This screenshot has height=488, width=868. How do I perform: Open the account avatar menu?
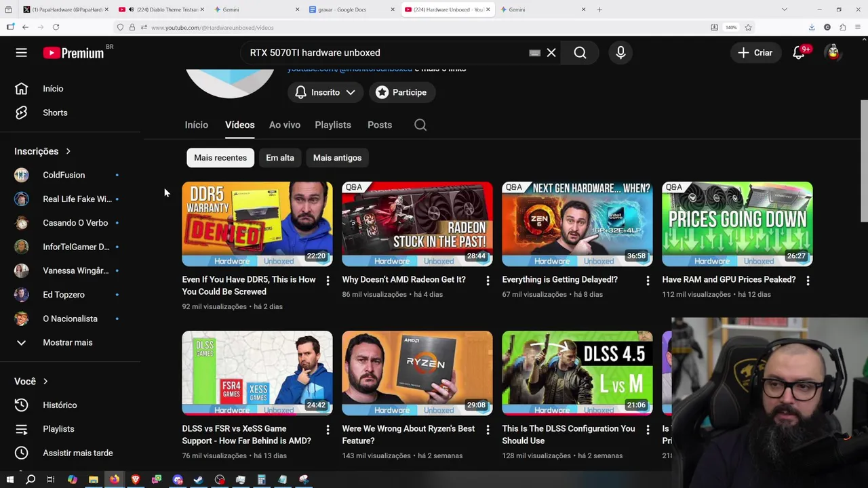tap(833, 53)
